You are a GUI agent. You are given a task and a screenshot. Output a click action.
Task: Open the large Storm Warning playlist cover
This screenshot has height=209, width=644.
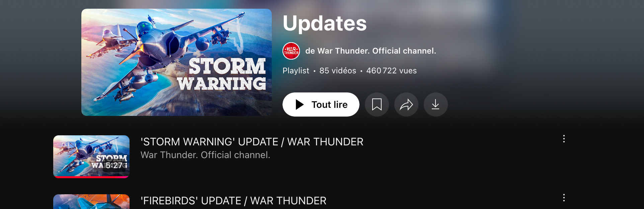coord(176,62)
